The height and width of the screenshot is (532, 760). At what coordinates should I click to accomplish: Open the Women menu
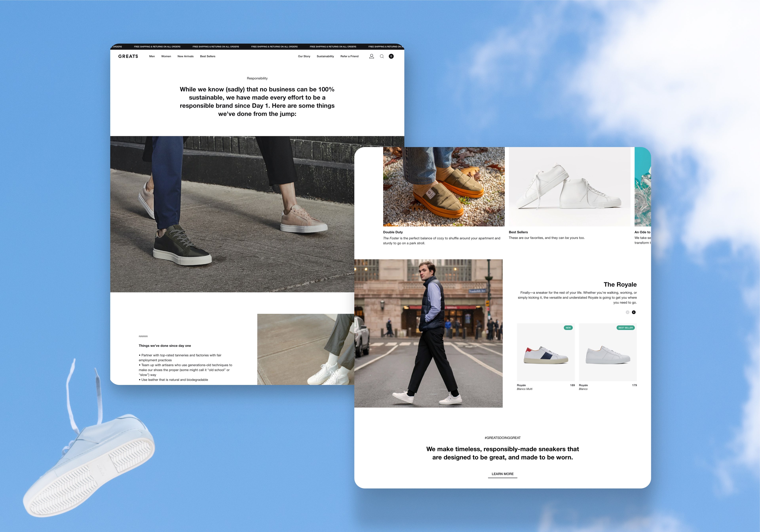click(166, 56)
